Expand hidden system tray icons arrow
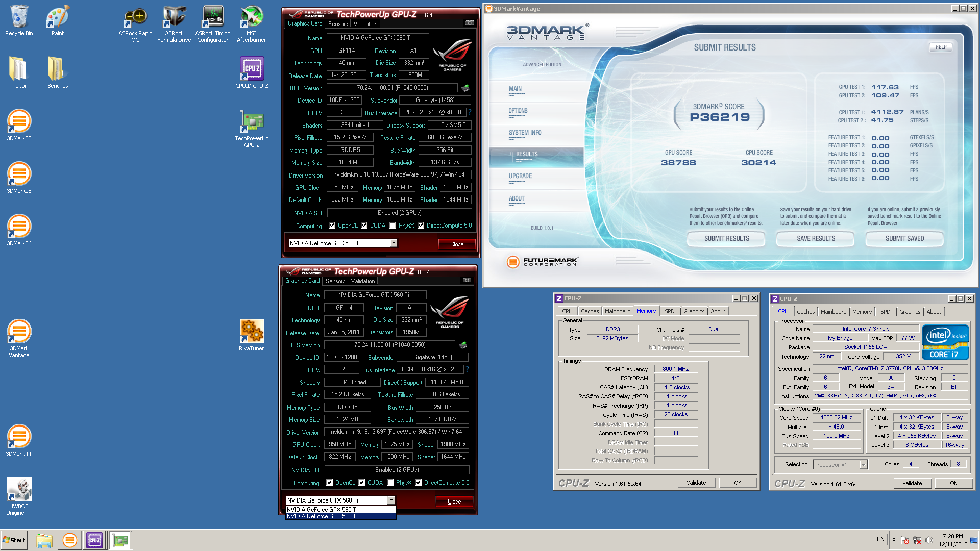 click(894, 539)
